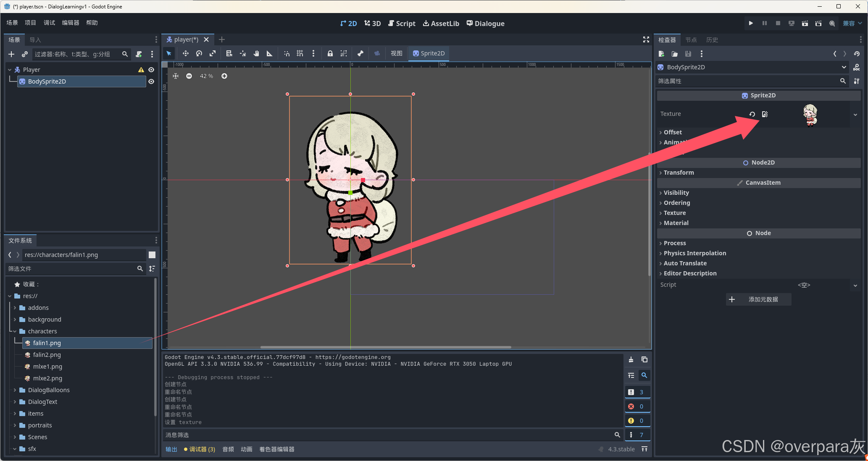Click the falin texture thumbnail preview
This screenshot has height=461, width=868.
(x=810, y=115)
